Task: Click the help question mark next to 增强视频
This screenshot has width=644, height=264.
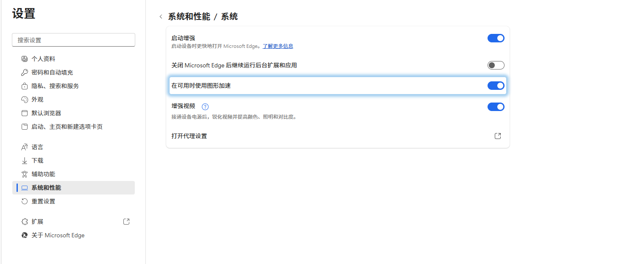Action: point(205,107)
